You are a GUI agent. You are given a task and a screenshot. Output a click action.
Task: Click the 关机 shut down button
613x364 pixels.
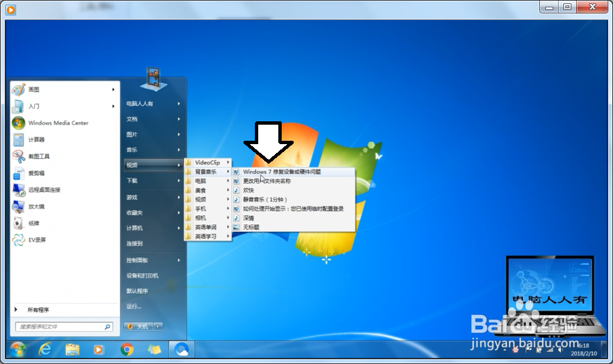(139, 326)
